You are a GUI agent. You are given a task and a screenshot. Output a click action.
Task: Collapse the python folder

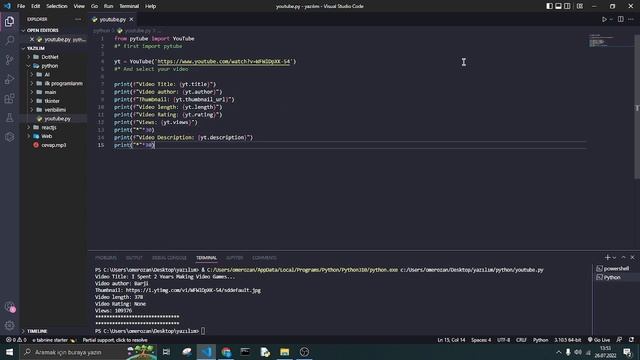[x=50, y=66]
